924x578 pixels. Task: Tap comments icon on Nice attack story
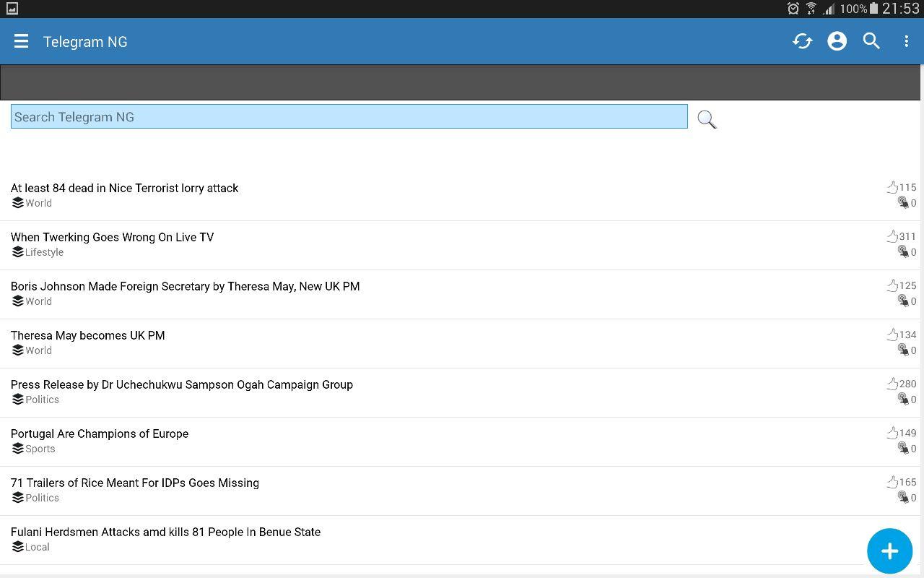coord(903,203)
